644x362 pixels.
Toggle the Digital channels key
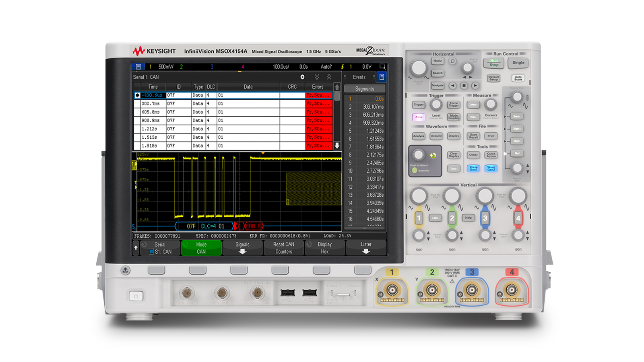(x=517, y=129)
